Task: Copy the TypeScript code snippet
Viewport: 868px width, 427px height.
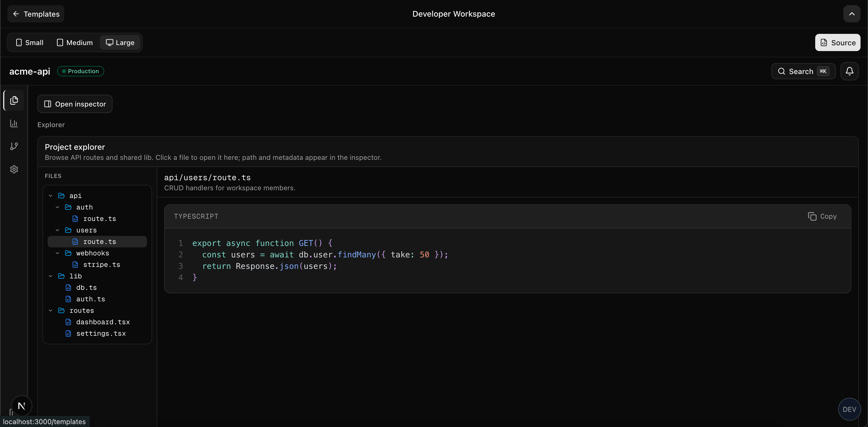Action: pyautogui.click(x=822, y=216)
